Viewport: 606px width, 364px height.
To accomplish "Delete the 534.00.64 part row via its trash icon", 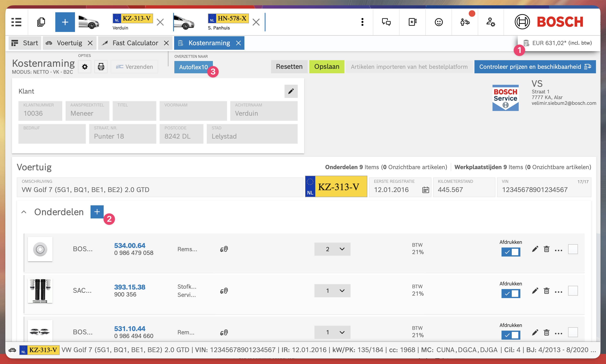I will pos(546,249).
